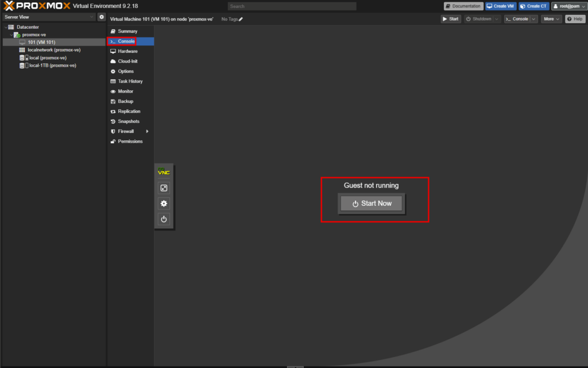Edit tags with the pencil icon

[241, 19]
